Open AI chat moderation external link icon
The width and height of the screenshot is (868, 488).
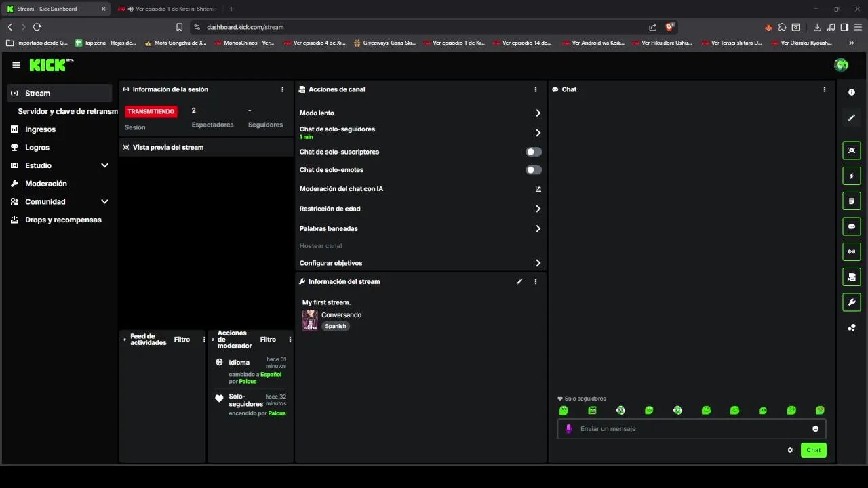[538, 189]
